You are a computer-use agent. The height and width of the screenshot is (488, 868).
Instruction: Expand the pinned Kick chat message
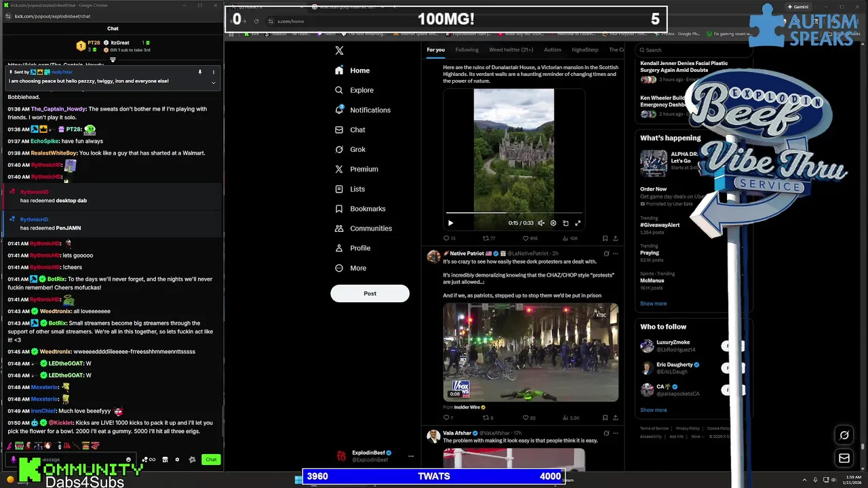214,83
